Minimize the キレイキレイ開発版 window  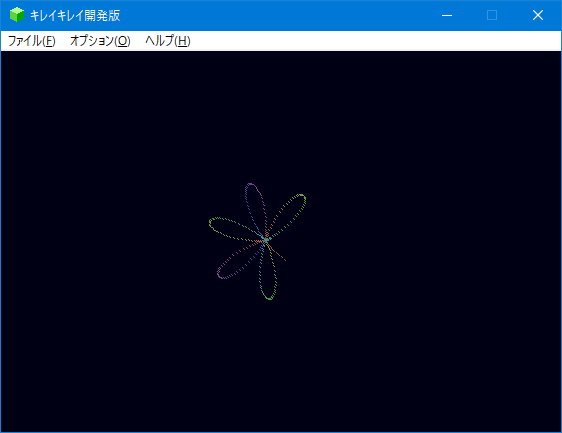[x=447, y=15]
